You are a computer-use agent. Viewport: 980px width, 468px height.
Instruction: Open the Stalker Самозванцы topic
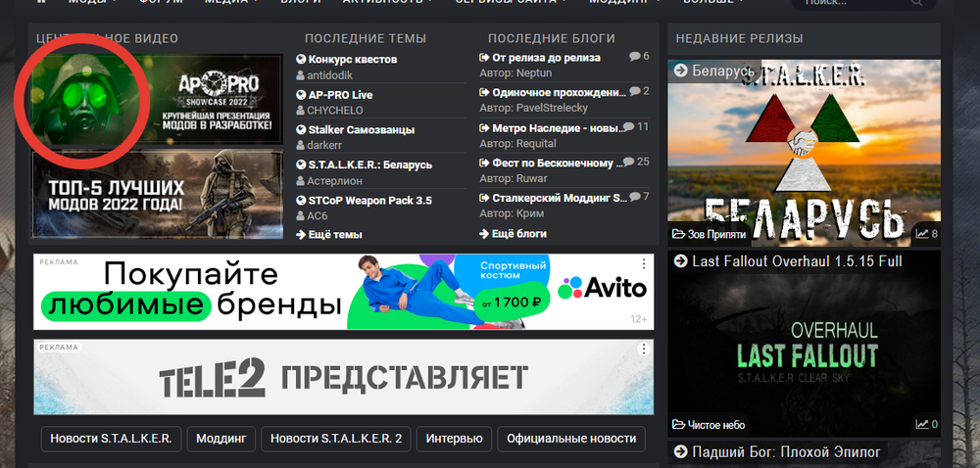click(x=362, y=130)
